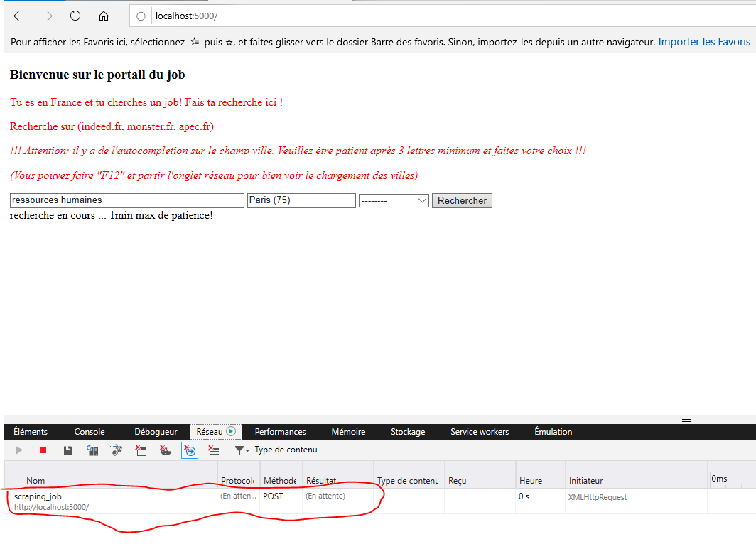Go back with the browser back arrow

click(x=18, y=16)
